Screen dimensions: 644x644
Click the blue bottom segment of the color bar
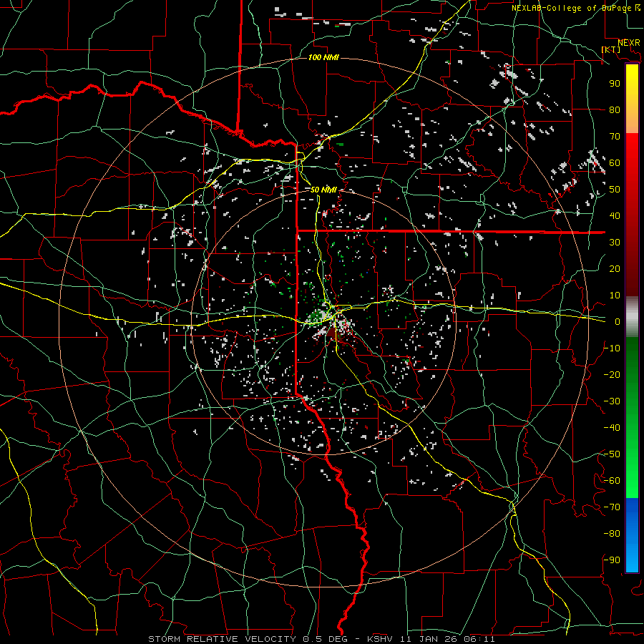(x=632, y=535)
